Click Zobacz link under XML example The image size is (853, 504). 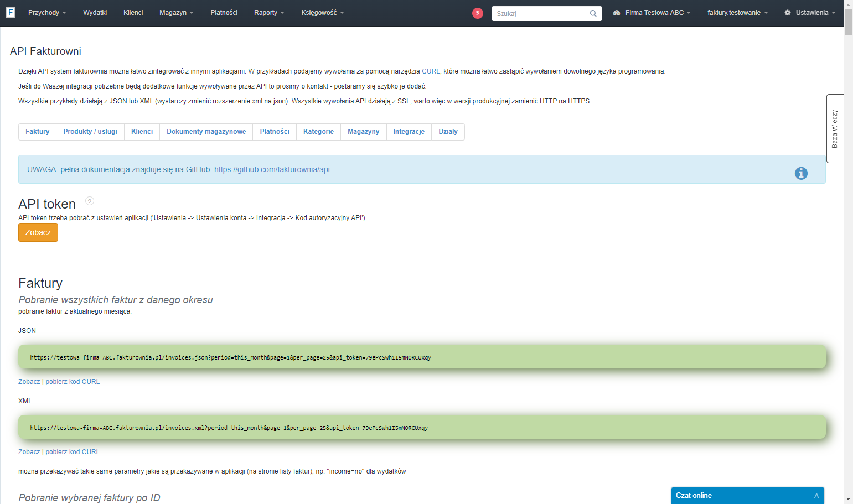tap(29, 452)
